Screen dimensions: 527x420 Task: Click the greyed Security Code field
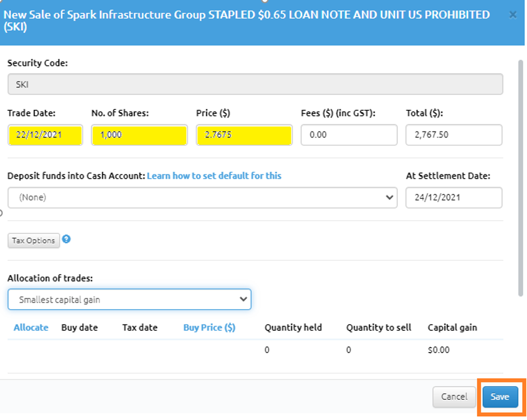pyautogui.click(x=256, y=84)
